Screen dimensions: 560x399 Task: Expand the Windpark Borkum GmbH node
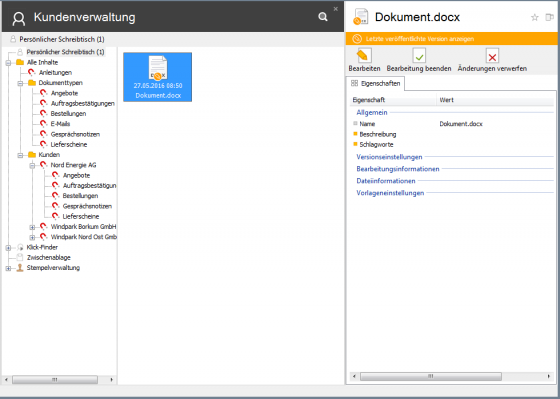pos(32,227)
